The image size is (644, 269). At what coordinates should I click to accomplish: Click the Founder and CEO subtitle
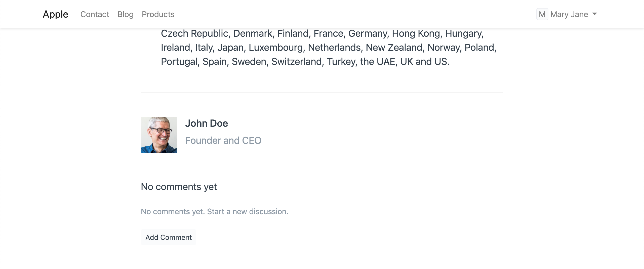click(223, 141)
